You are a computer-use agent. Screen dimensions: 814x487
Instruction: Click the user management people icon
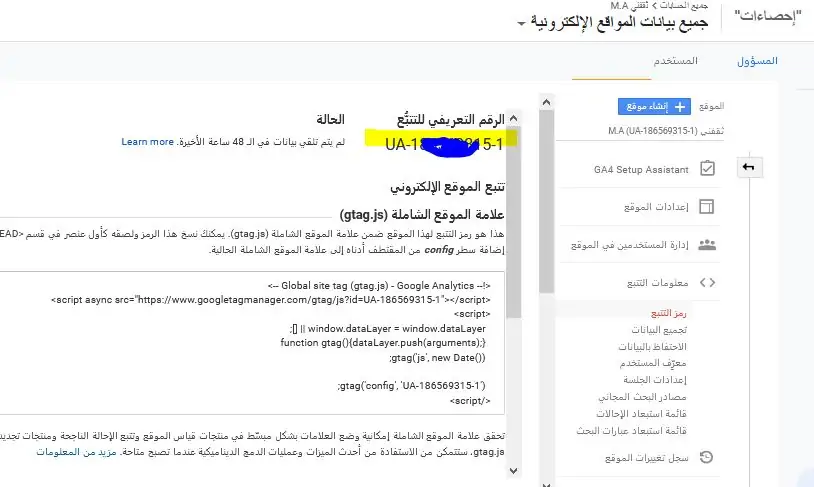(x=707, y=245)
